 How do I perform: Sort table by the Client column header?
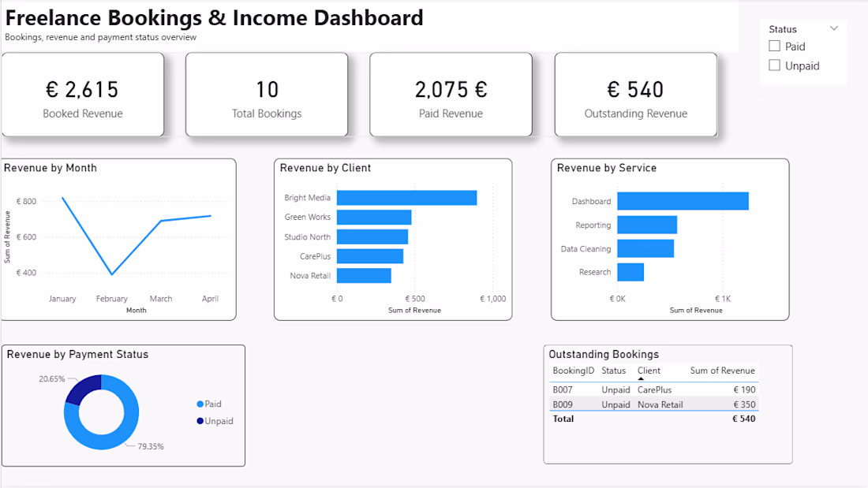[649, 371]
